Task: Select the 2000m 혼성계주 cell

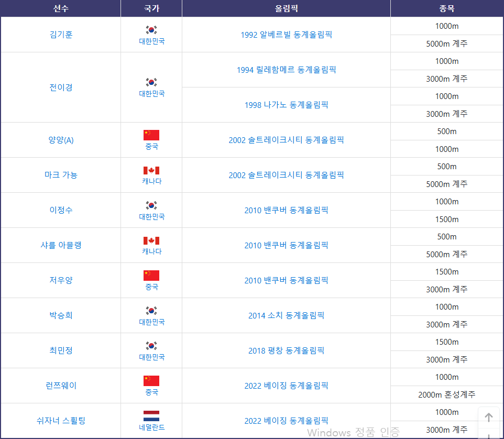Action: [447, 394]
